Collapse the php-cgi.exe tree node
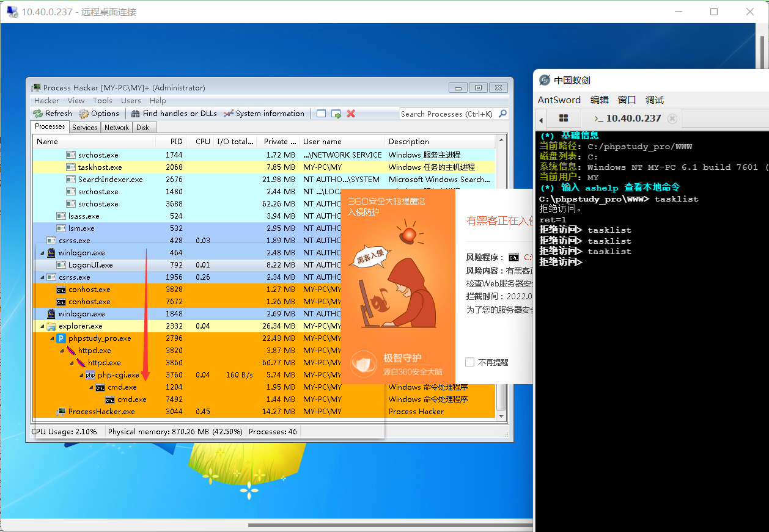The image size is (769, 532). coord(81,375)
